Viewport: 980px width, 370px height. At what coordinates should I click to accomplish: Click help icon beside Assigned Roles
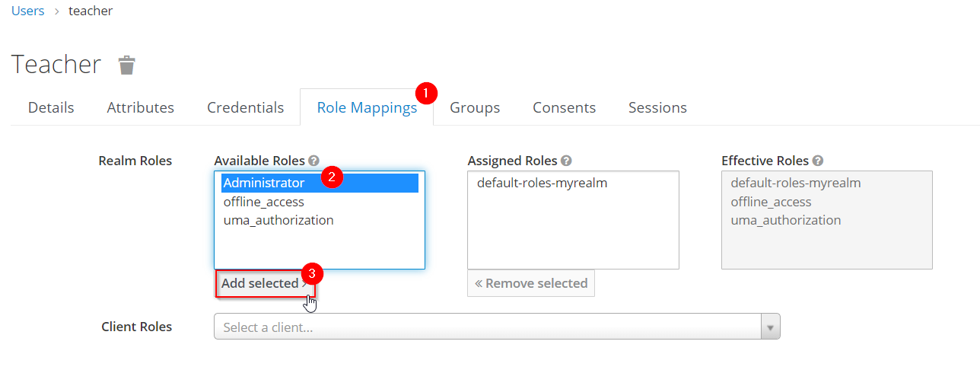click(x=566, y=161)
